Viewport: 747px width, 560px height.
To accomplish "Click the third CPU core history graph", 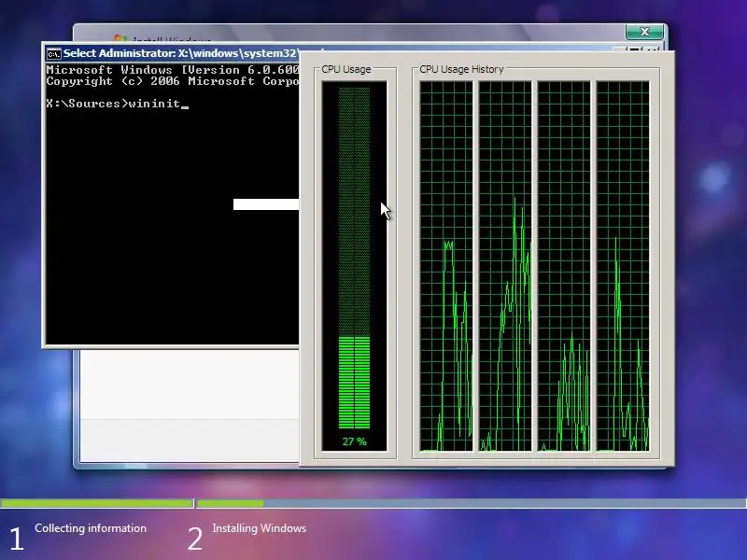I will pyautogui.click(x=564, y=266).
